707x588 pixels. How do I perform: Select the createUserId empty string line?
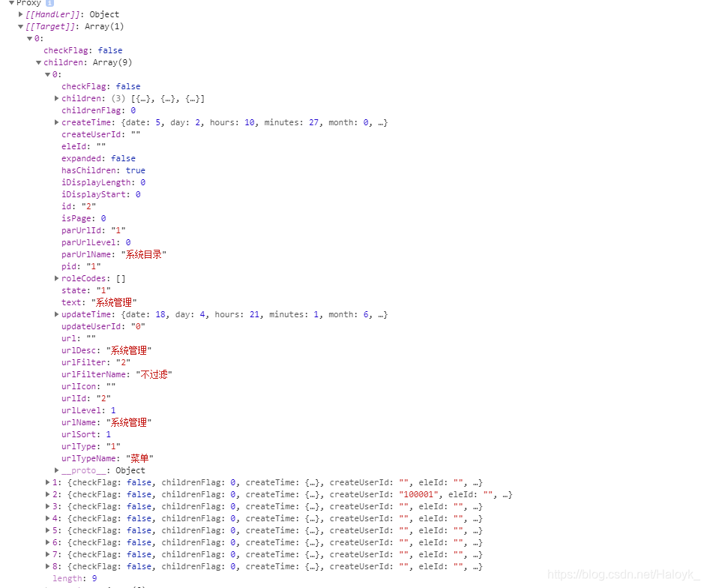[101, 134]
